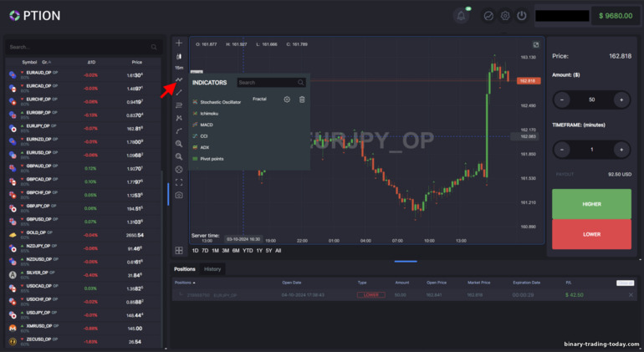
Task: Select XMRUSD_OP in the watchlist
Action: click(84, 328)
